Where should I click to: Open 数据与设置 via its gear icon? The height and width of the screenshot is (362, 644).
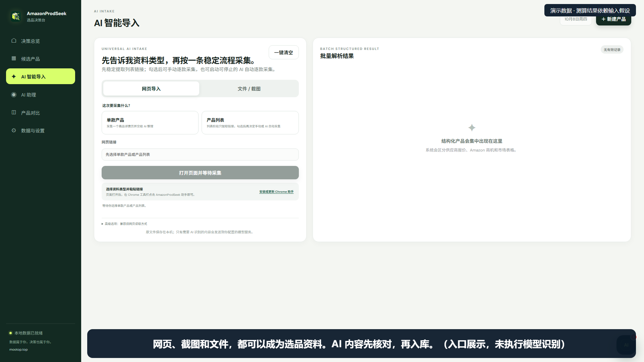(x=14, y=130)
